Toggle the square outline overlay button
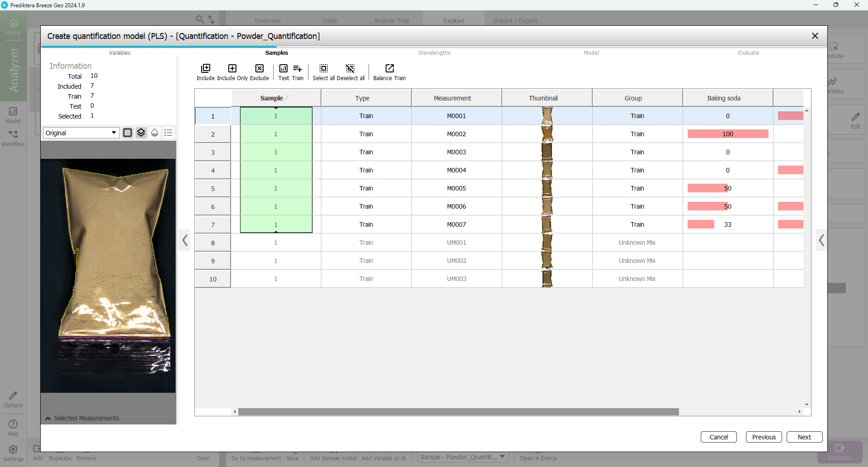Image resolution: width=868 pixels, height=467 pixels. (127, 133)
